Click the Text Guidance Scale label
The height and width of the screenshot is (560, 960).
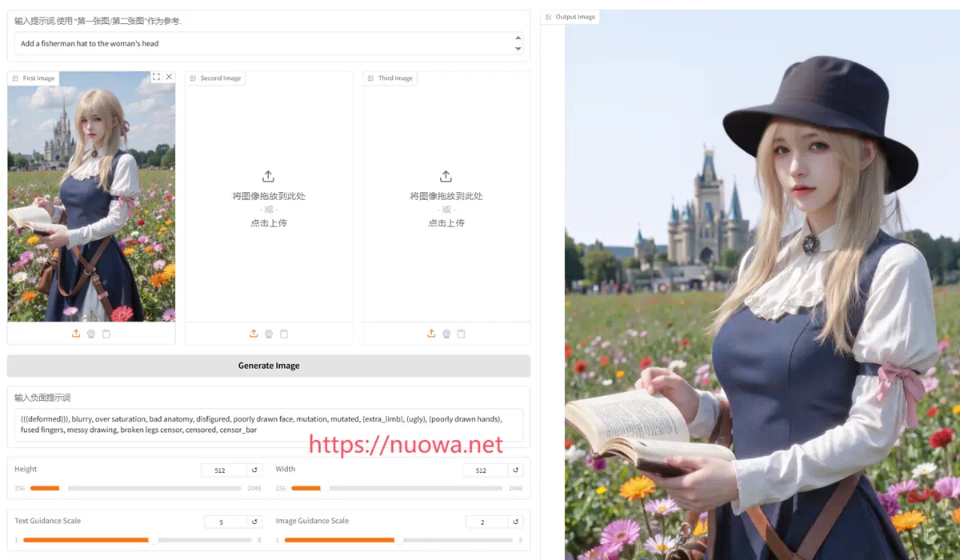(47, 521)
